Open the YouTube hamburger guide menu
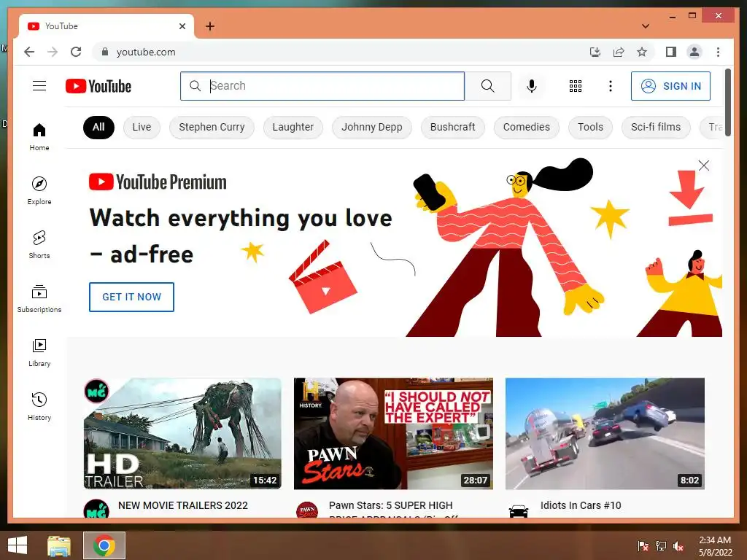 click(39, 86)
